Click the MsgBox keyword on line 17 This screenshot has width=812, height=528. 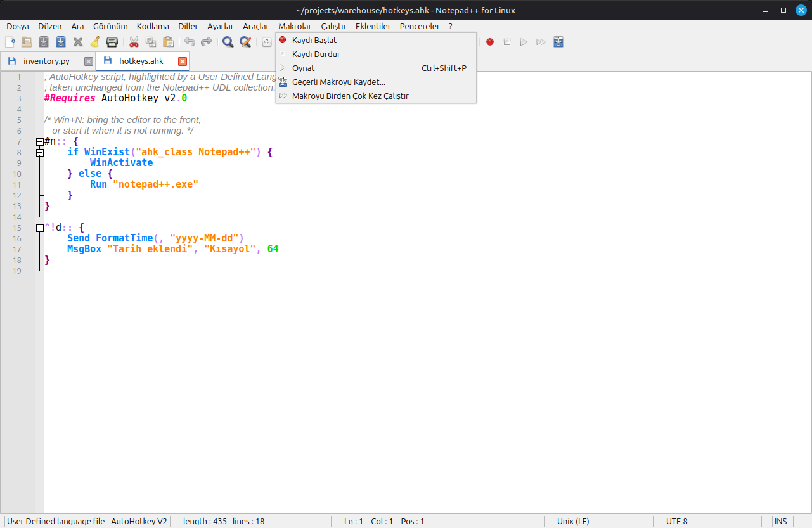(x=84, y=249)
